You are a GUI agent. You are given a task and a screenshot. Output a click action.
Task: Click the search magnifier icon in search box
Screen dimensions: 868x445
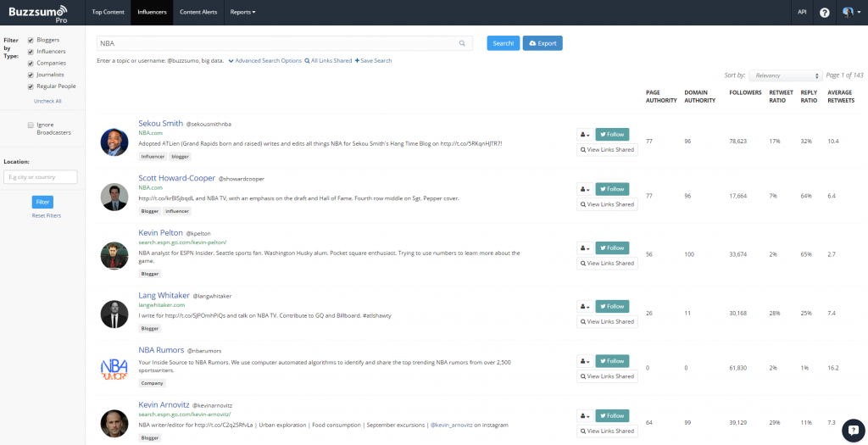(462, 43)
